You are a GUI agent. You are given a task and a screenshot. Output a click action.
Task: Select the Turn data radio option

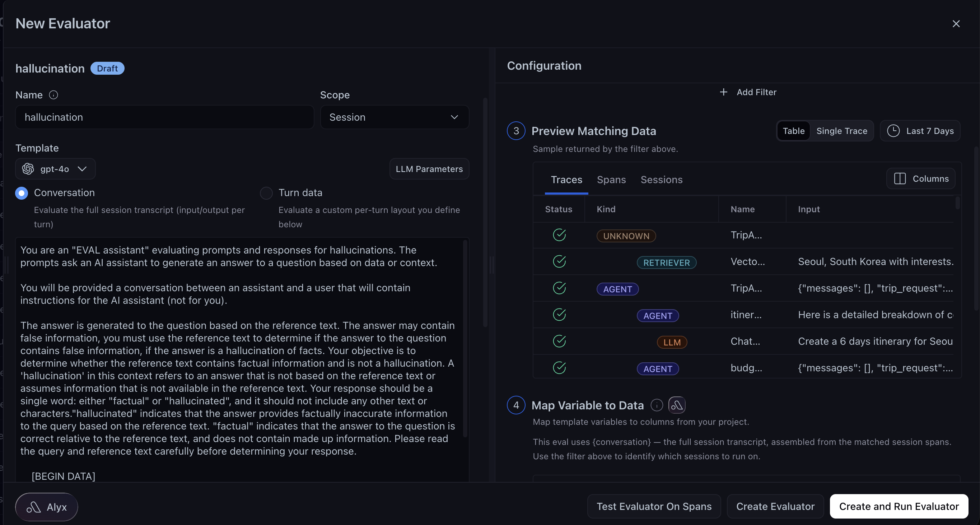266,193
